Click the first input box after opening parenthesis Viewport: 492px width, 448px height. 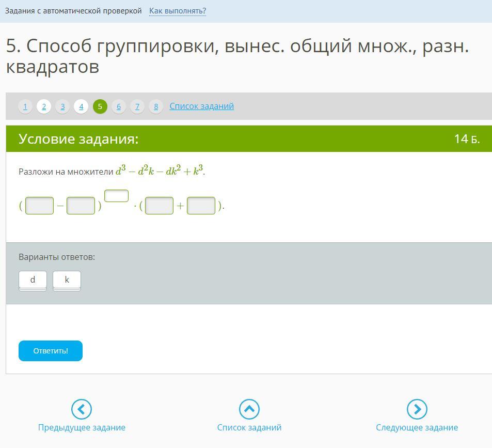point(40,206)
